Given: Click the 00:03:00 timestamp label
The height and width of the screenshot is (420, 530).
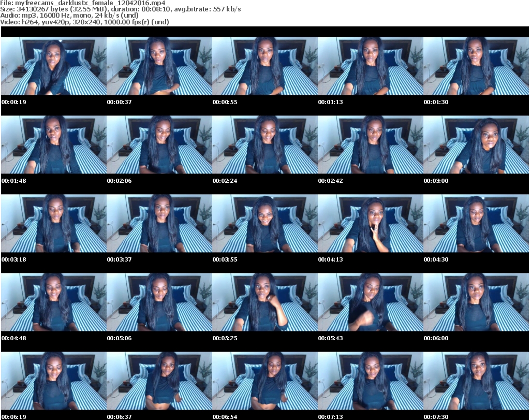Looking at the screenshot, I should (436, 181).
